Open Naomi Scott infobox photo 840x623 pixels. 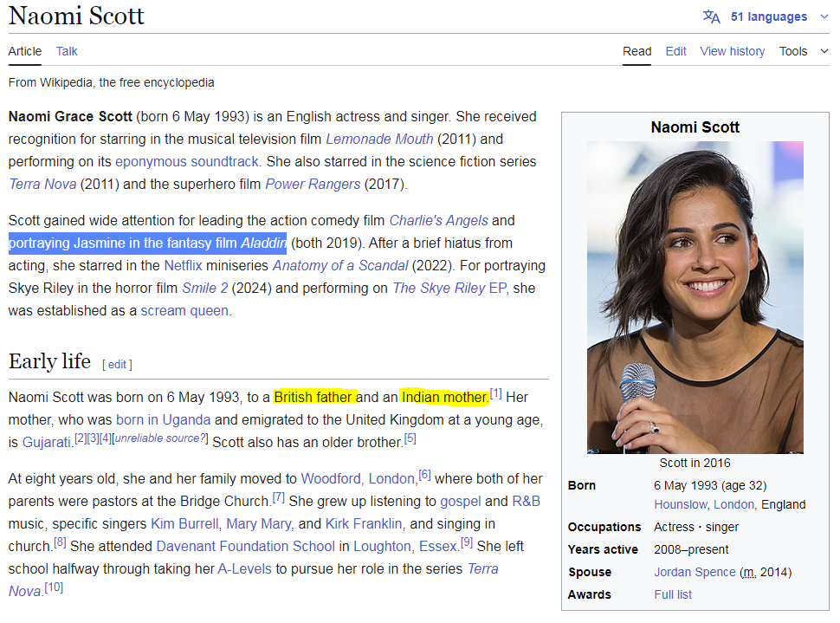[695, 297]
